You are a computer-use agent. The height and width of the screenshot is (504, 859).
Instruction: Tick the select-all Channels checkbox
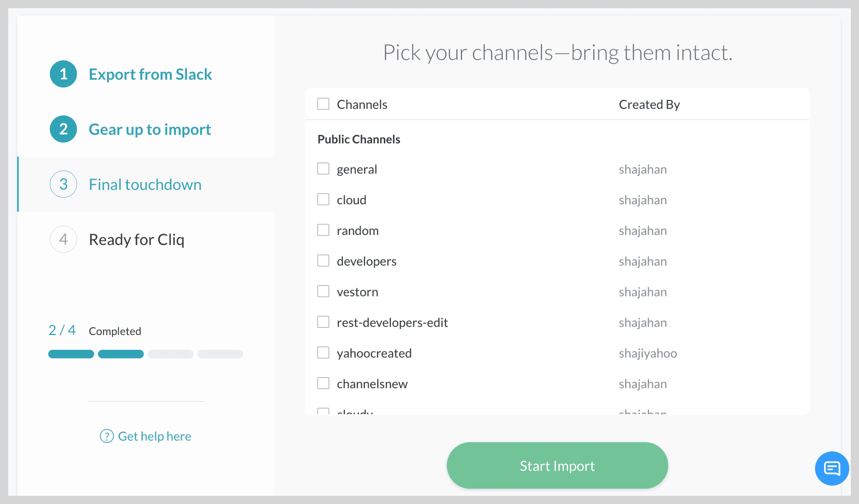323,104
